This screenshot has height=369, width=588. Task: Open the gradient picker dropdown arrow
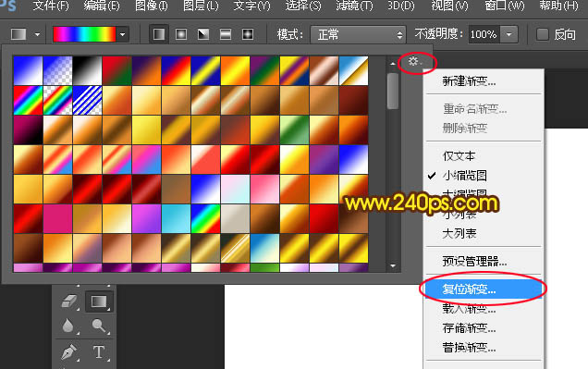tap(123, 34)
